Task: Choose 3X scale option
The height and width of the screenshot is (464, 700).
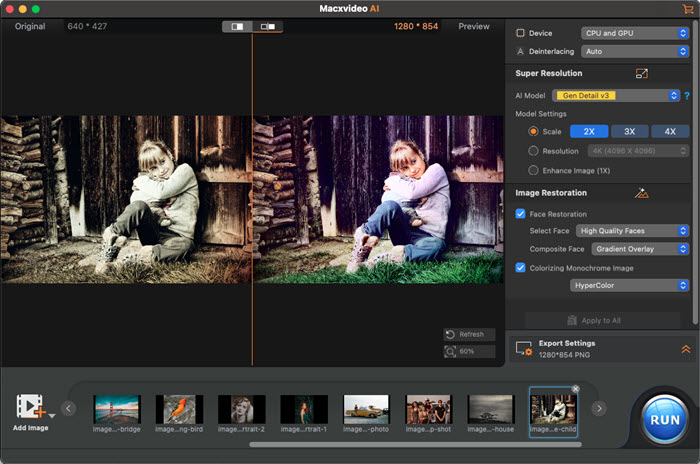Action: [629, 131]
